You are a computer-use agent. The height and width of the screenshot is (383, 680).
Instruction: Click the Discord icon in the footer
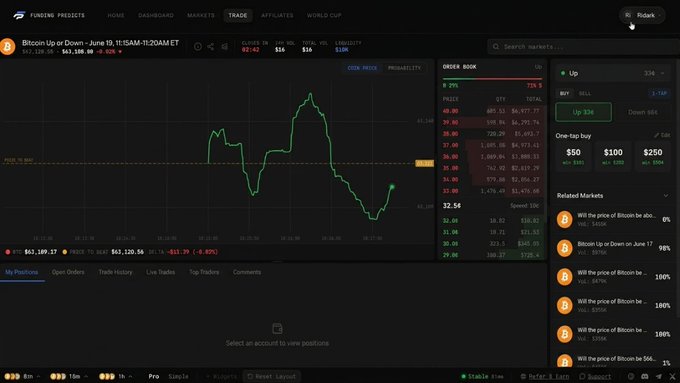coord(645,376)
